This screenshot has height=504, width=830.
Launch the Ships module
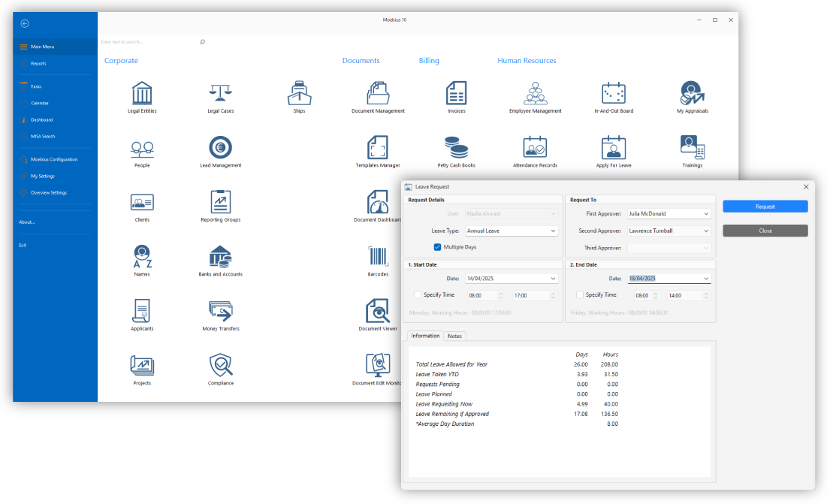[299, 94]
